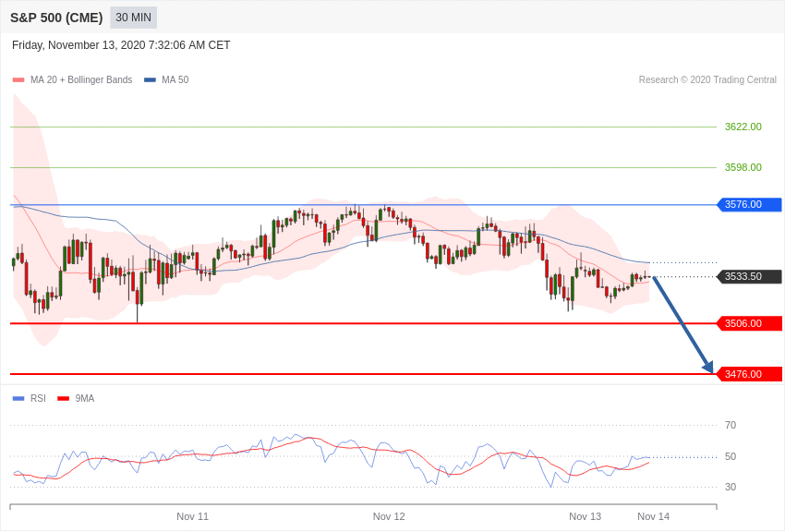Screen dimensions: 785x532
Task: Click the MA 20 + Bollinger Bands legend swatch
Action: point(18,79)
